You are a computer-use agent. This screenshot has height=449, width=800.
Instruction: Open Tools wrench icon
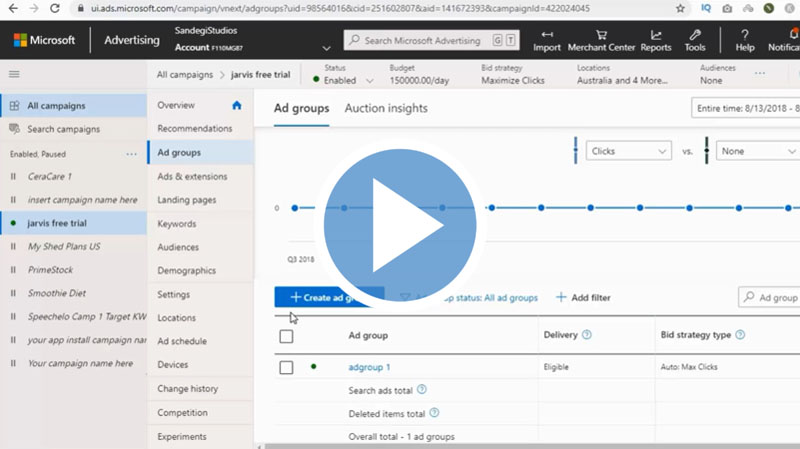pos(695,35)
